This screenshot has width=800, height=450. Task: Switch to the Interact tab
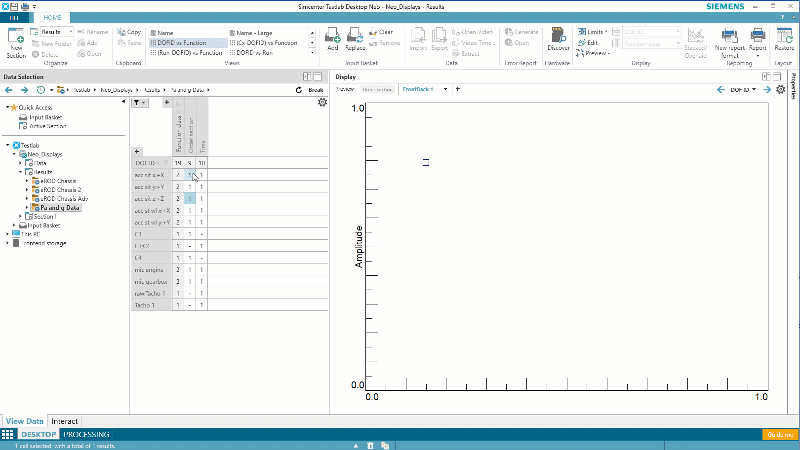pyautogui.click(x=65, y=421)
